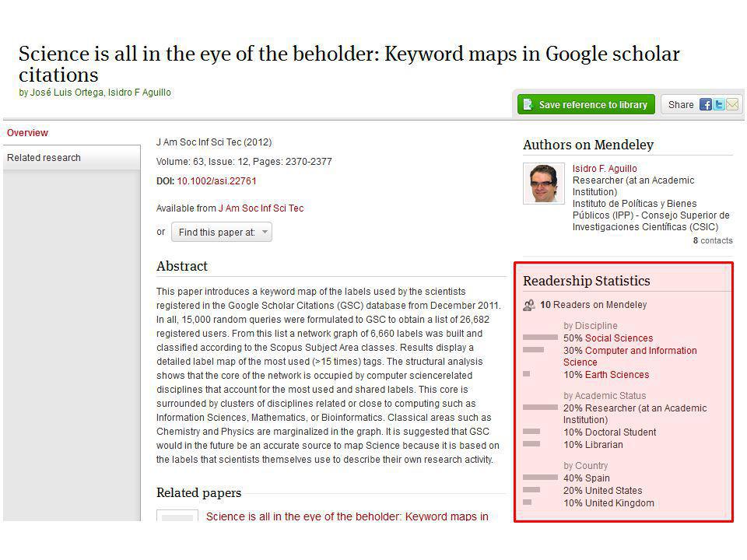Open the Earth Sciences discipline link
The height and width of the screenshot is (560, 747).
point(617,375)
